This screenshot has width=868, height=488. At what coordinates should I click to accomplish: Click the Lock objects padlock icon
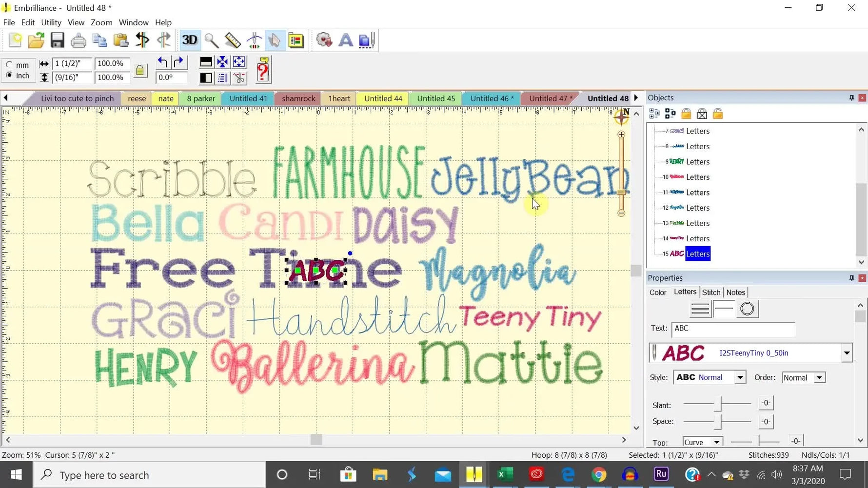(x=686, y=114)
